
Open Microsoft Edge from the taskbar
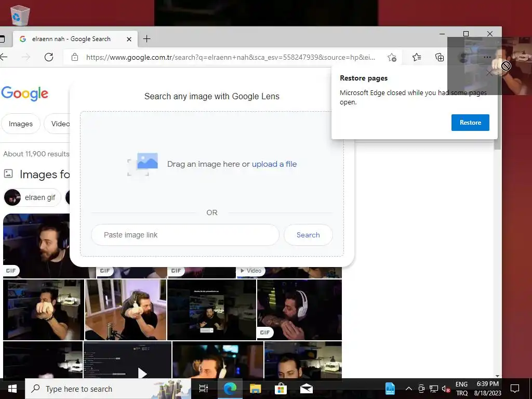click(230, 389)
